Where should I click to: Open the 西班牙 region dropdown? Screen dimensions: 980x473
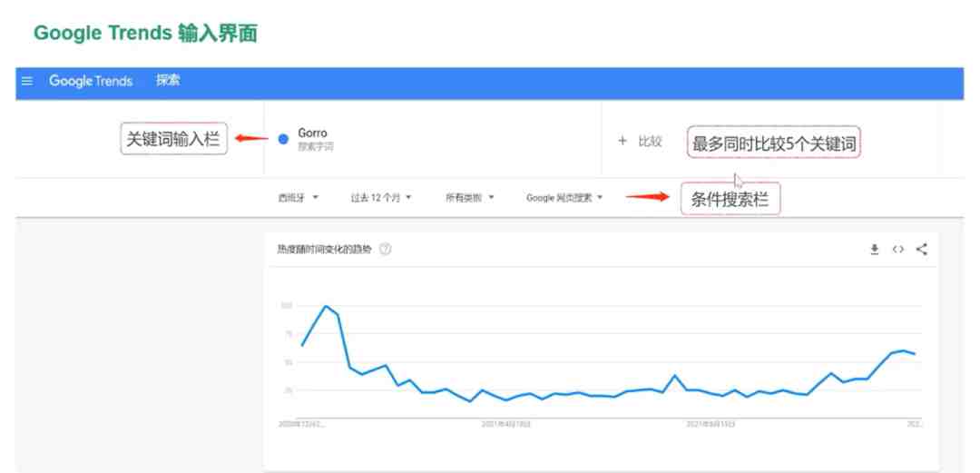[x=299, y=198]
